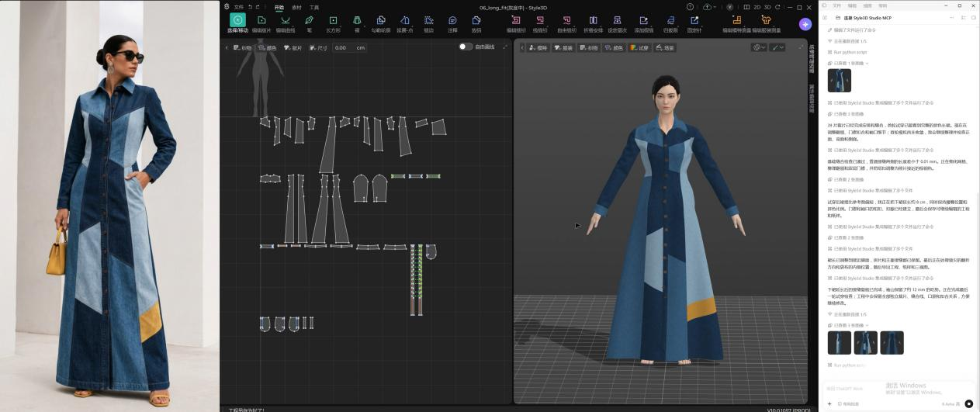Maximize the 3D viewport window
The image size is (980, 412).
click(801, 47)
